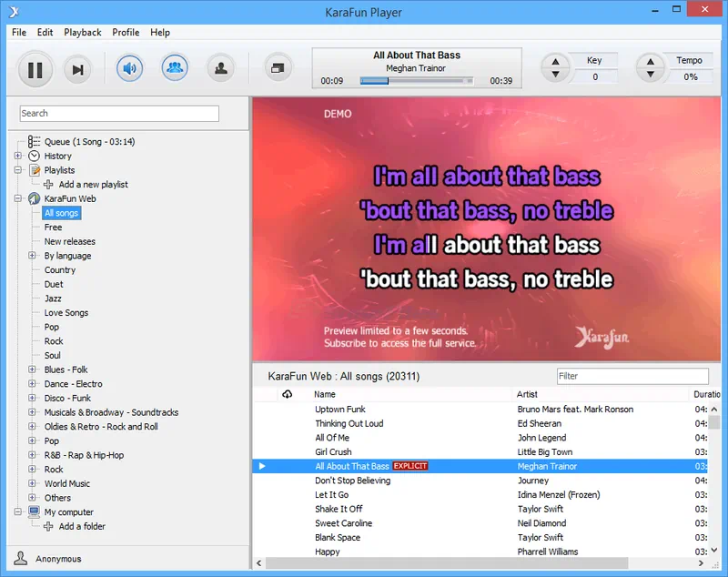Expand the History tree node
The width and height of the screenshot is (728, 577).
tap(17, 156)
